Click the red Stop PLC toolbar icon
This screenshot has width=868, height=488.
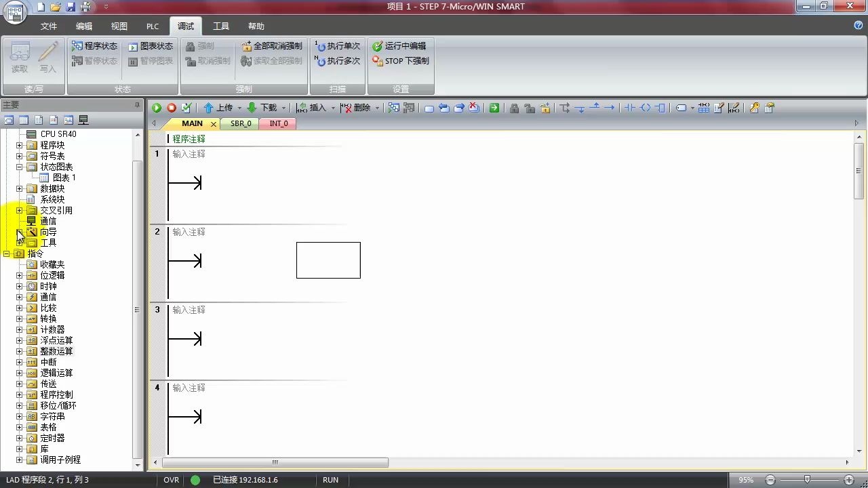(x=172, y=108)
